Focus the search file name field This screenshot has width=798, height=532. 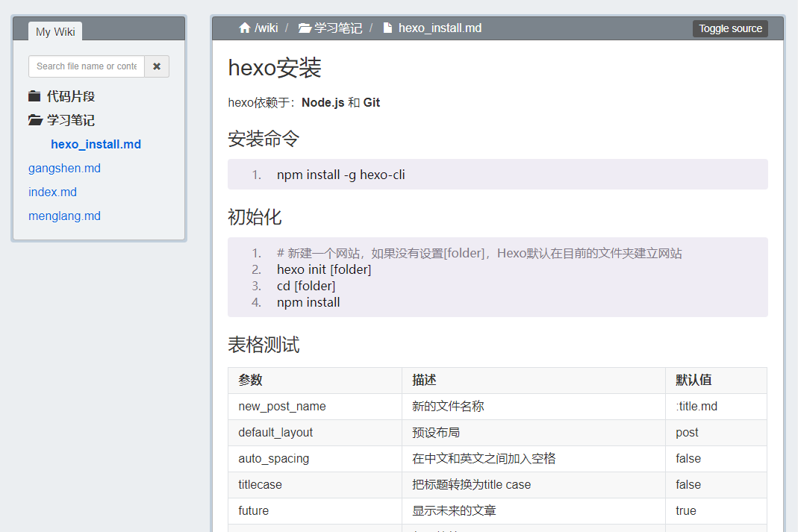click(x=87, y=66)
